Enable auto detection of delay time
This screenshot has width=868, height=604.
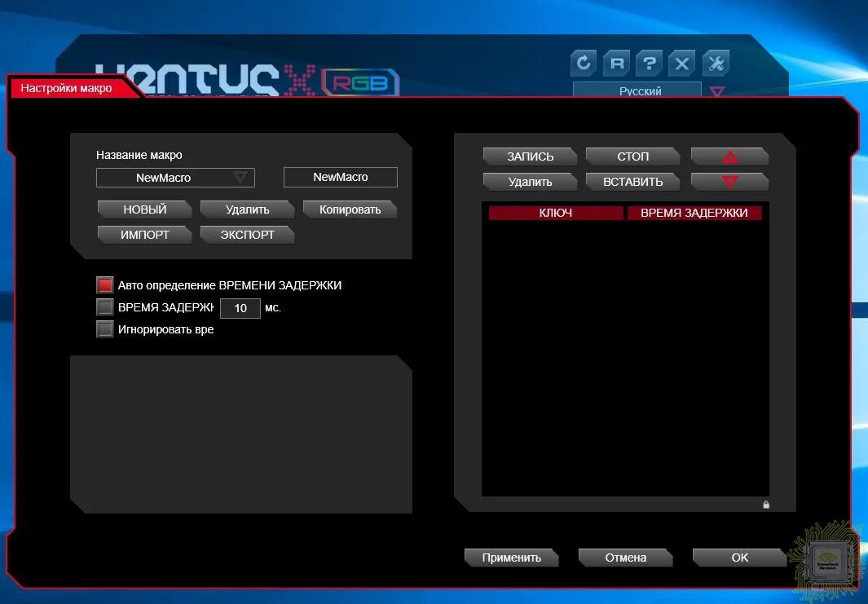104,285
